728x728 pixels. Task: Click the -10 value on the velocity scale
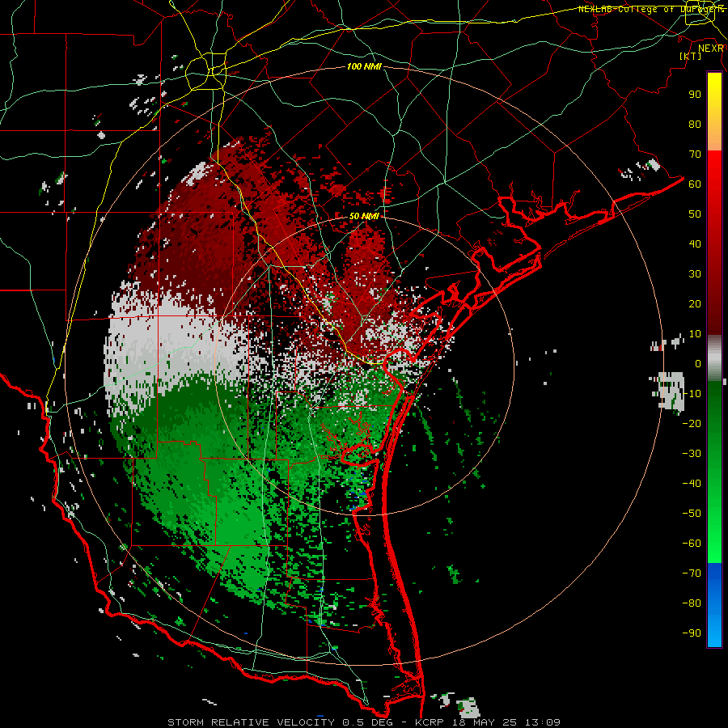[692, 394]
